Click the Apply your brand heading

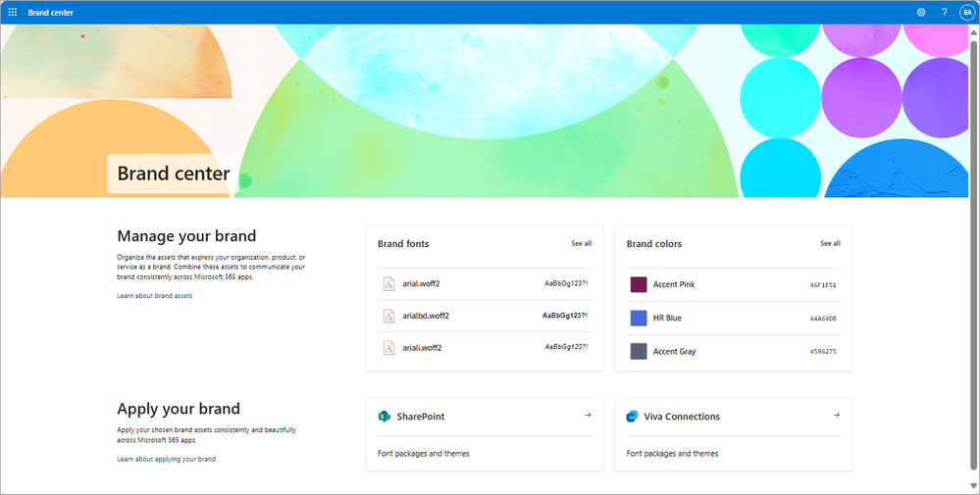point(179,409)
